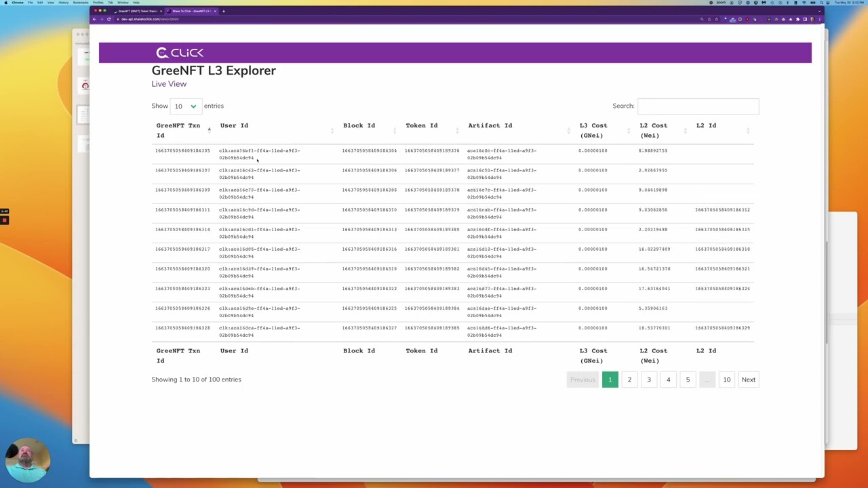Click L2 Cost value 8.88892755
The image size is (868, 488).
tap(653, 150)
